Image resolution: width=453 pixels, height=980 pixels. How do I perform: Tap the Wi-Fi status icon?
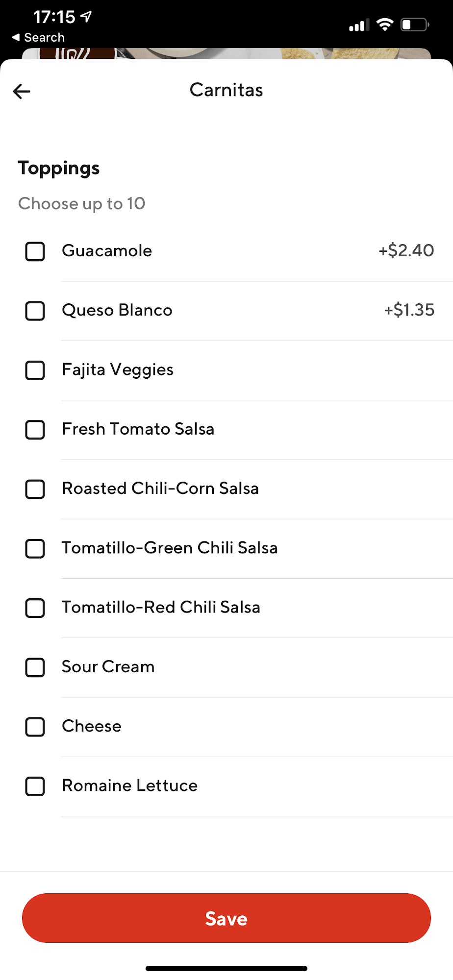coord(385,24)
